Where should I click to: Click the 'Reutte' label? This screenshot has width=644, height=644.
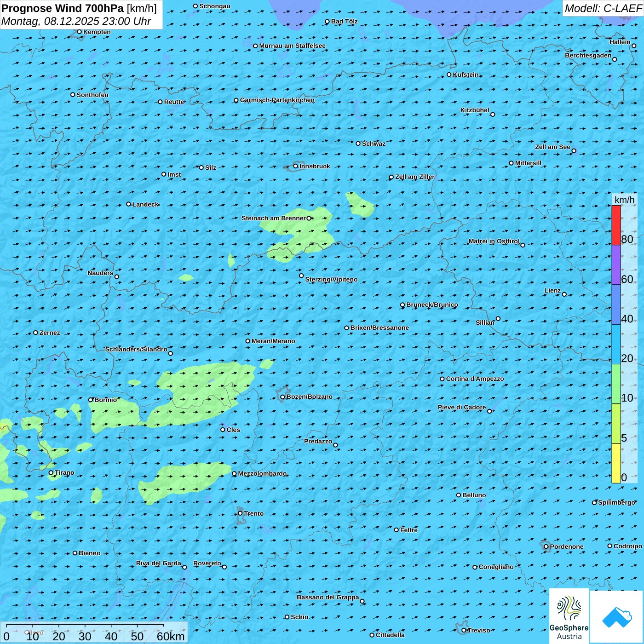174,102
